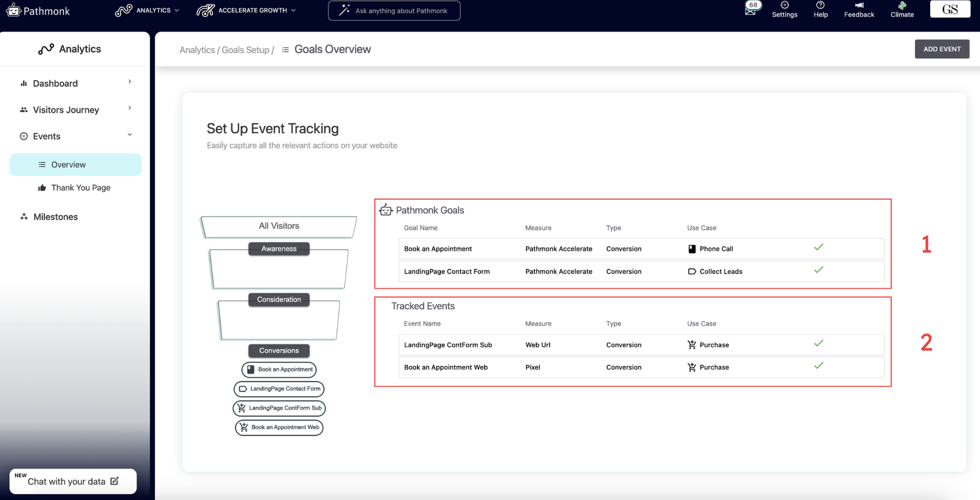Click the Ask anything about Pathmonk field
Image resolution: width=980 pixels, height=500 pixels.
point(394,10)
